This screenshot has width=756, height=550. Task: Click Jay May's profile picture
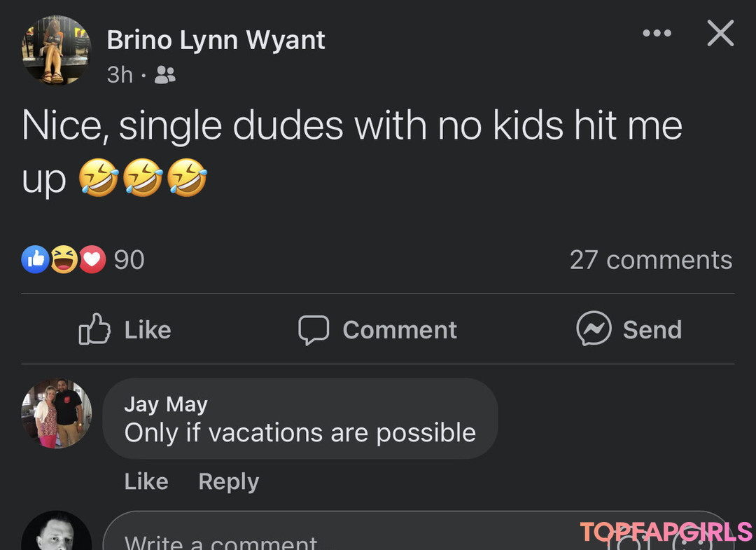pyautogui.click(x=56, y=414)
